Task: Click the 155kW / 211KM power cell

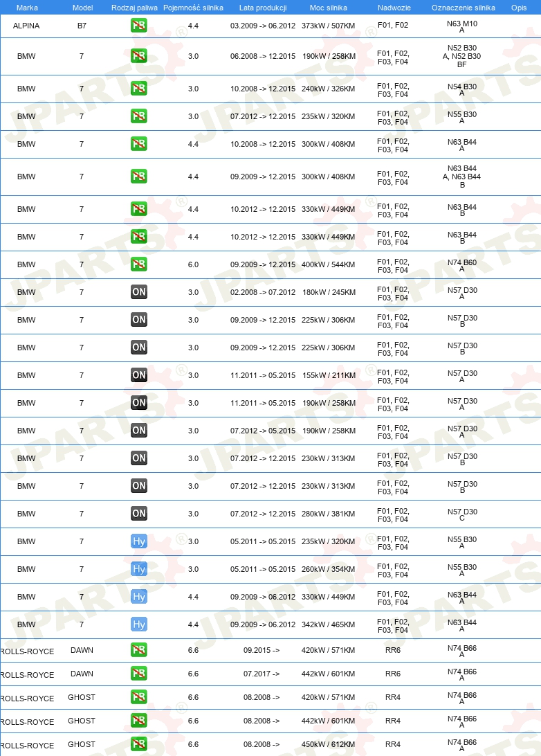Action: 329,375
